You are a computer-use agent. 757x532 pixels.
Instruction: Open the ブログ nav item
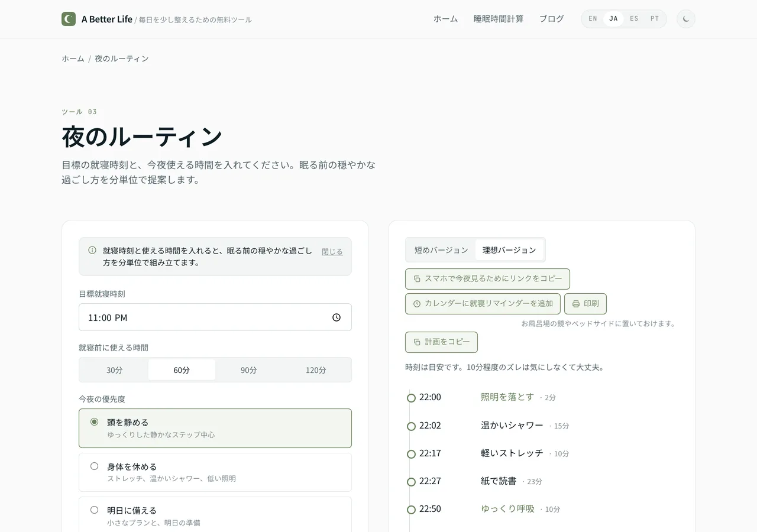click(551, 19)
